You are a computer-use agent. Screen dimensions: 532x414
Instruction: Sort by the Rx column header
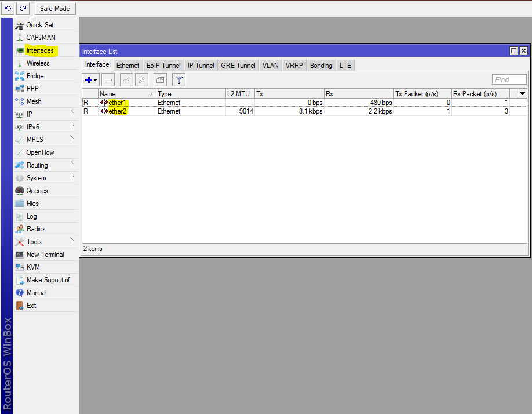pos(359,94)
